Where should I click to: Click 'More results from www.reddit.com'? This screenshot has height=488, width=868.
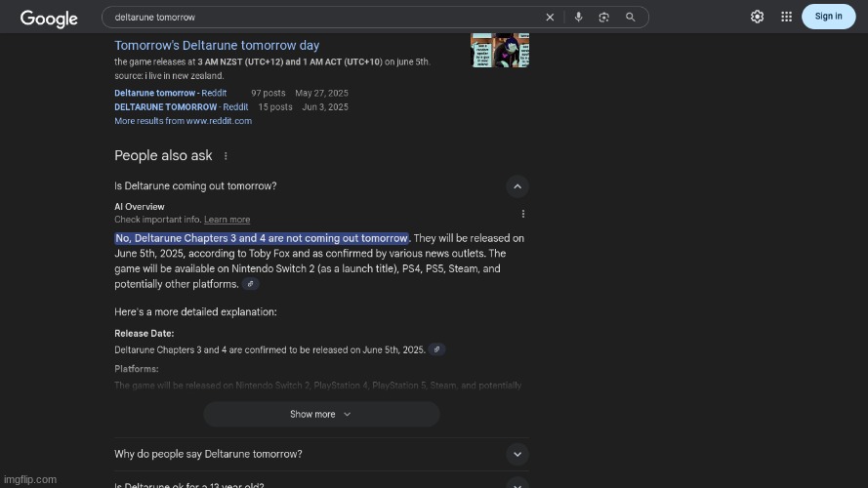pos(184,121)
